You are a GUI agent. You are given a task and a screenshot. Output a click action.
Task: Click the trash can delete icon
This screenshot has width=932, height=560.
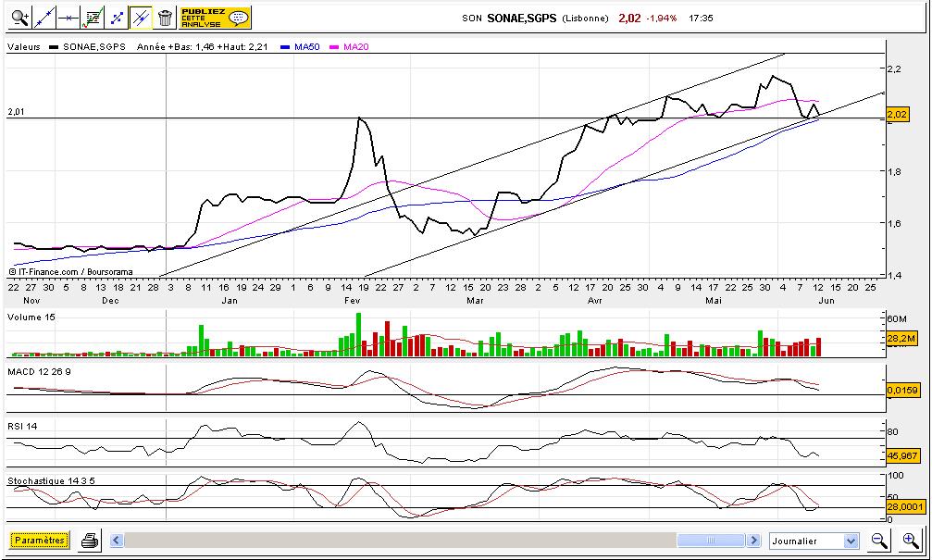[166, 18]
